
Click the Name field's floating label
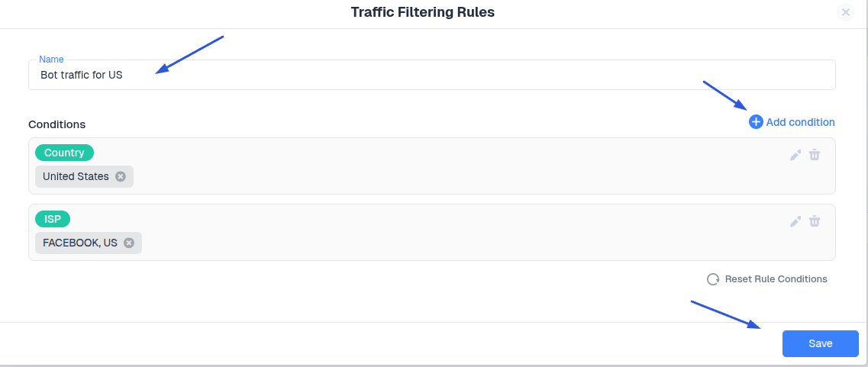tap(51, 60)
